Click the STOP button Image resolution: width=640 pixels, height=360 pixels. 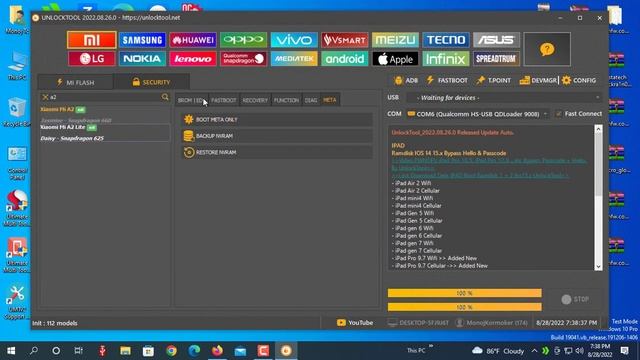pyautogui.click(x=575, y=300)
